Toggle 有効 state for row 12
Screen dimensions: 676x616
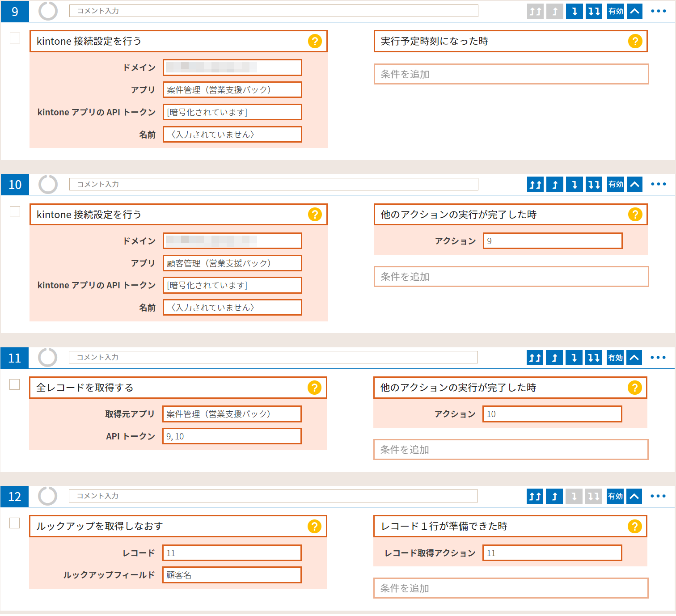pyautogui.click(x=615, y=496)
